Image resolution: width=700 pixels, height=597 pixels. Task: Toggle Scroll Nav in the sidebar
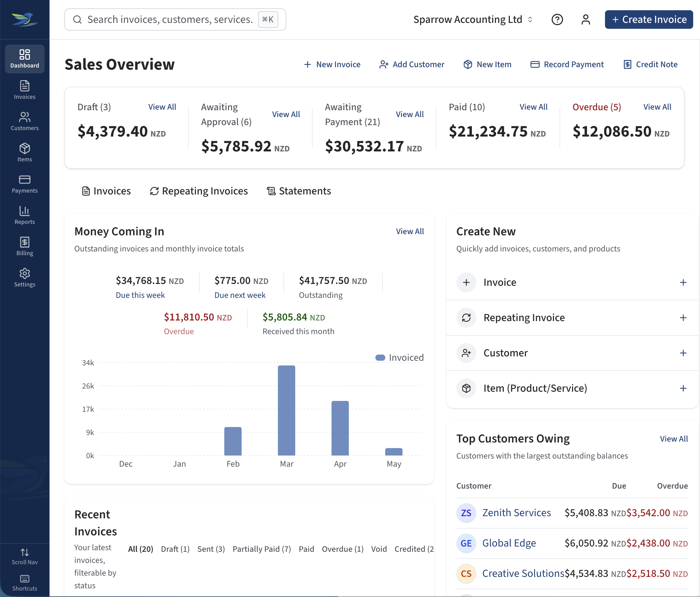25,556
